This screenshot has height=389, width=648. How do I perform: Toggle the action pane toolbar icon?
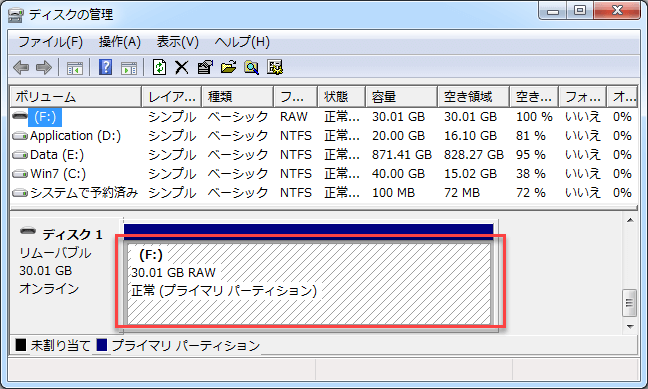tap(129, 68)
